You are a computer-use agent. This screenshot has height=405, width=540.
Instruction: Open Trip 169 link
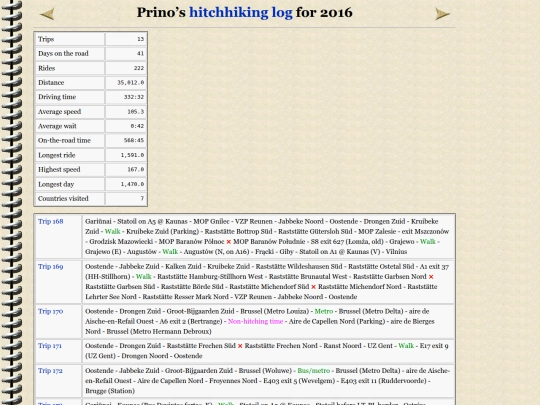point(51,267)
